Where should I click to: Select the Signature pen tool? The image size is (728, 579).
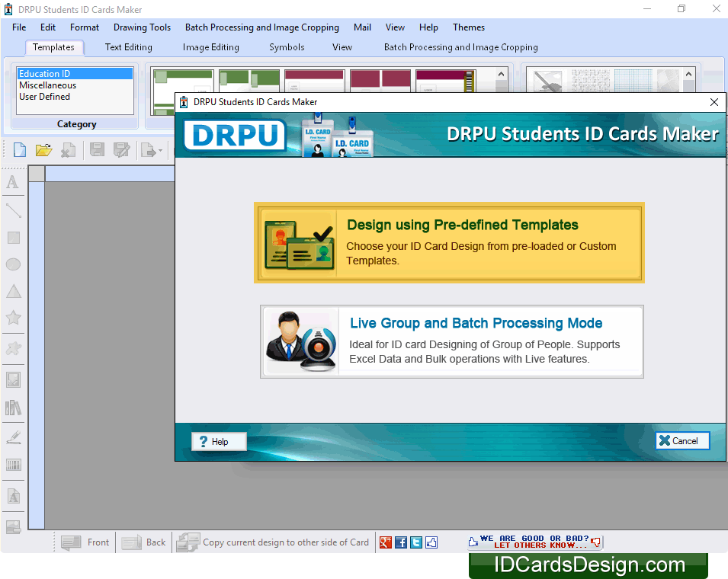coord(14,437)
